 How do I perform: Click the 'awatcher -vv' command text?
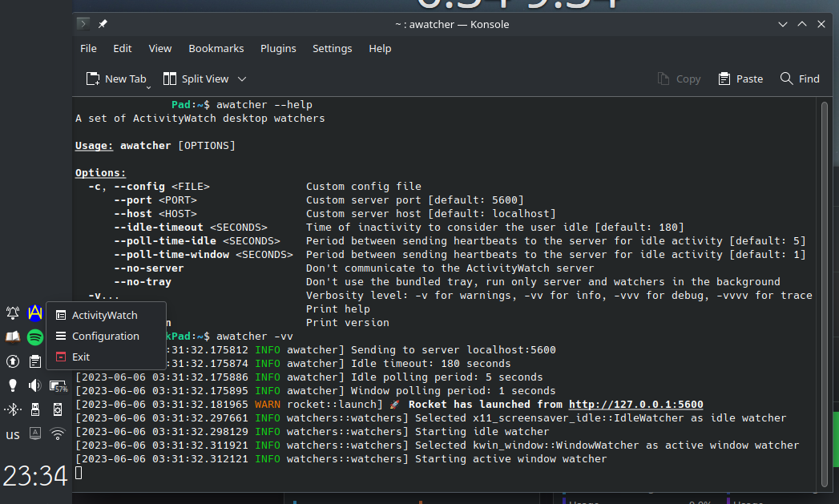pyautogui.click(x=255, y=337)
